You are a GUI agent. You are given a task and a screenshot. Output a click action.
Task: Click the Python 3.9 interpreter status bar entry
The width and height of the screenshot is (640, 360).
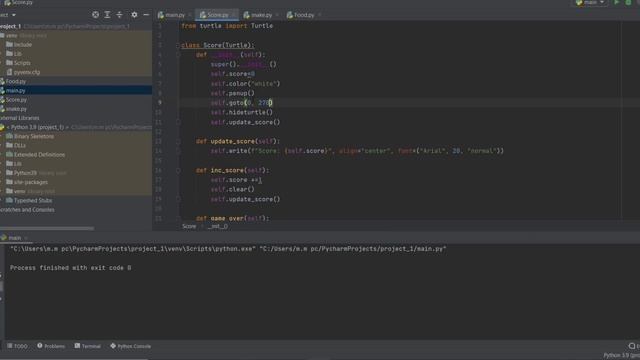[x=622, y=356]
